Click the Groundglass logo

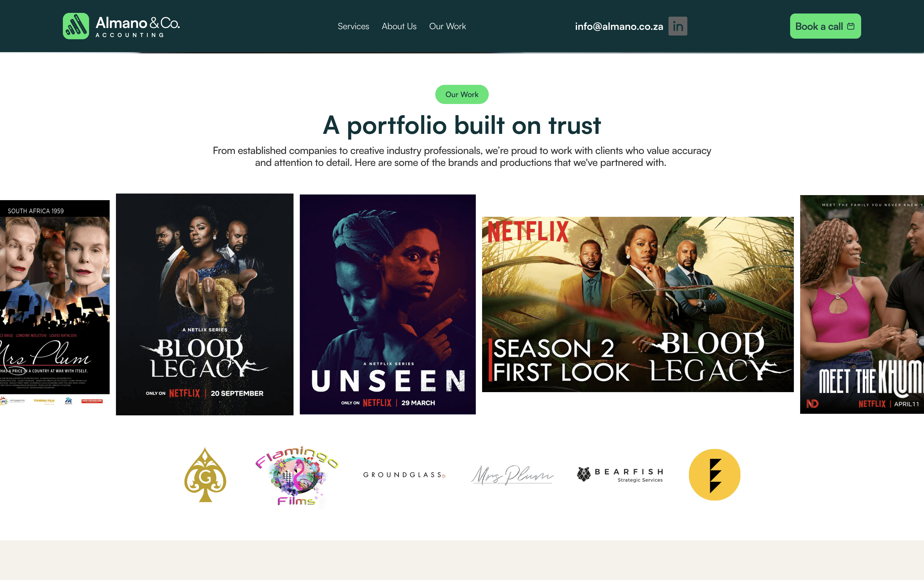404,475
